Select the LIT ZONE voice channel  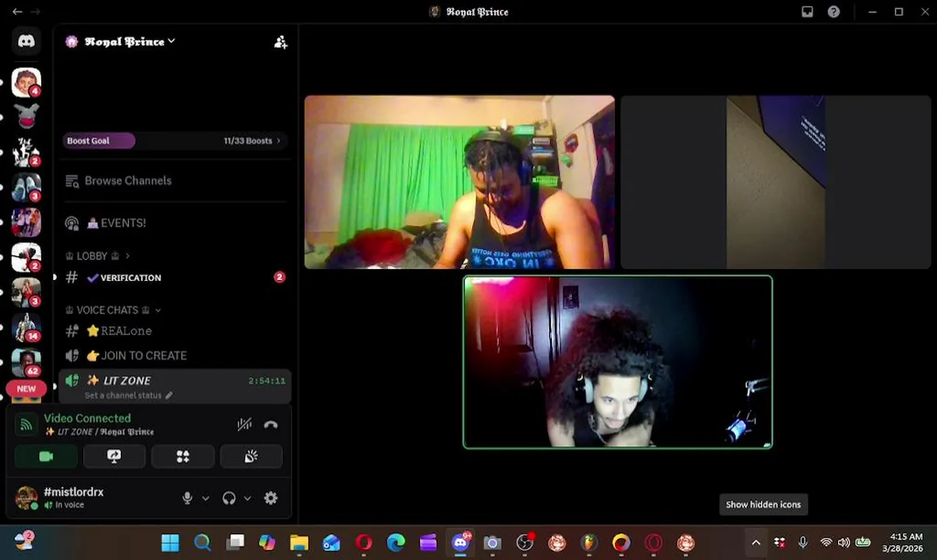tap(176, 381)
